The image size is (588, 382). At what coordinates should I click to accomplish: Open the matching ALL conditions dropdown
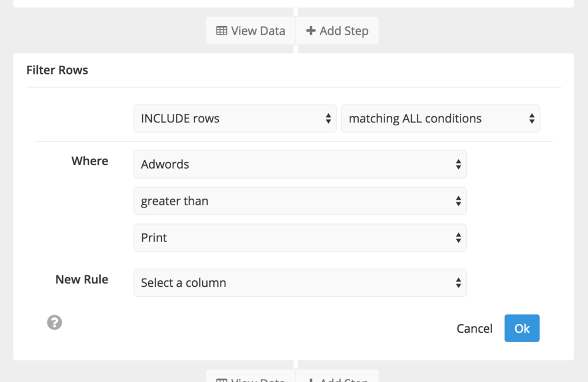(x=440, y=119)
